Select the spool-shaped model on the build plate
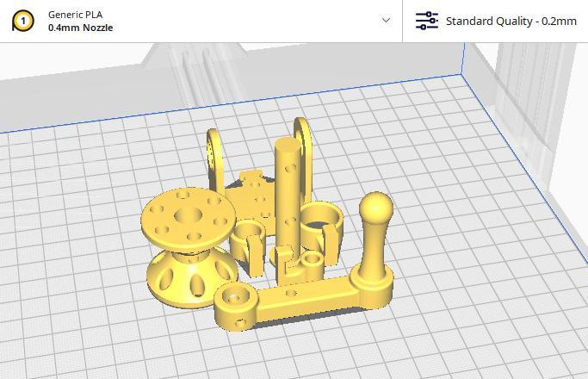This screenshot has width=588, height=379. click(x=189, y=248)
